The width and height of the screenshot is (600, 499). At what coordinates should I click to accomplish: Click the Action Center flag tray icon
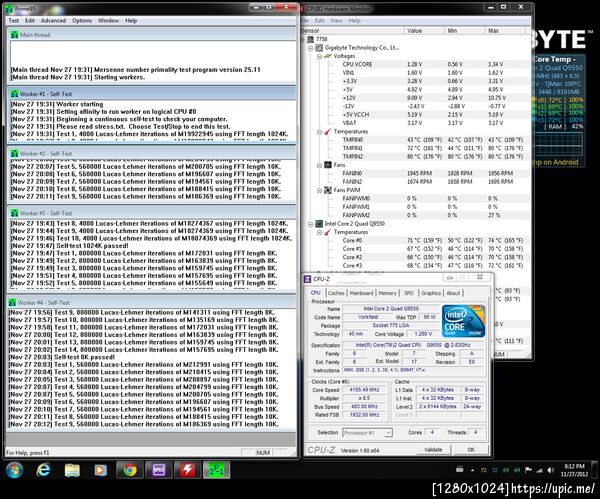[528, 470]
